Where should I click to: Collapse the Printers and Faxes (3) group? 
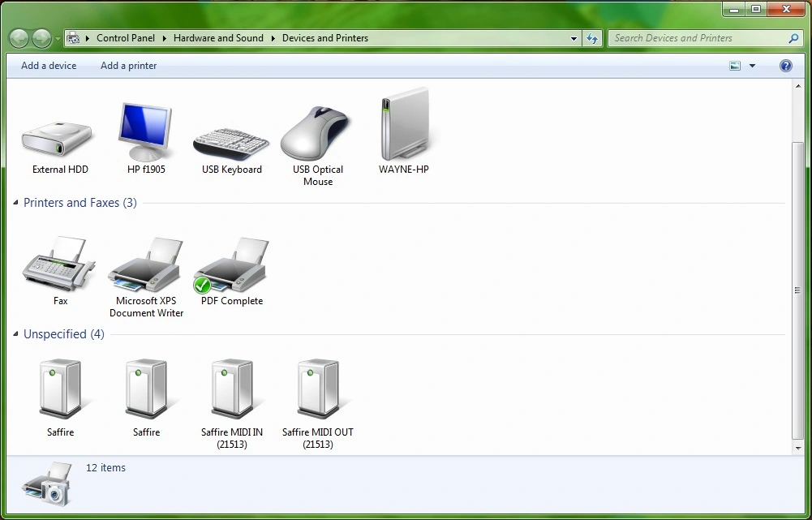click(15, 203)
